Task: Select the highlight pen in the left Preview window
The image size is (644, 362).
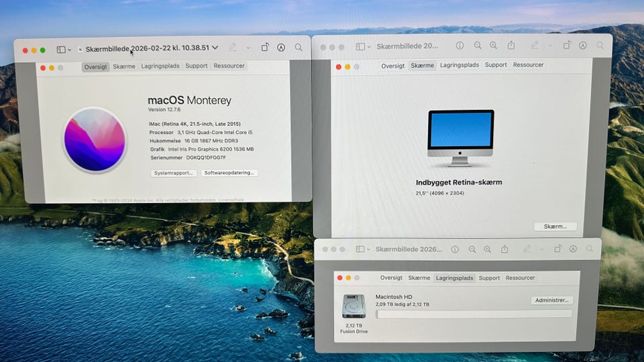Action: (x=233, y=47)
